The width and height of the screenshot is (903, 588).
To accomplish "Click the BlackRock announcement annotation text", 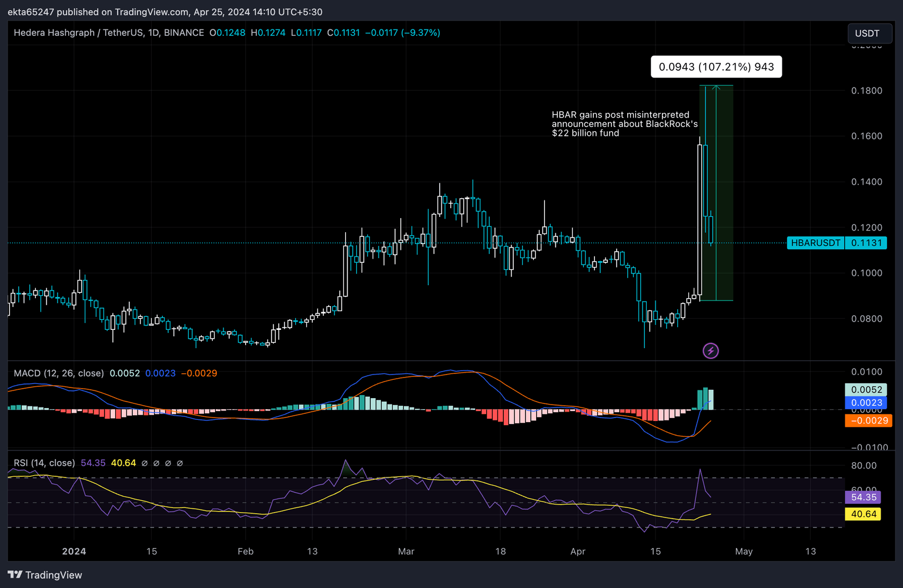I will click(x=624, y=123).
